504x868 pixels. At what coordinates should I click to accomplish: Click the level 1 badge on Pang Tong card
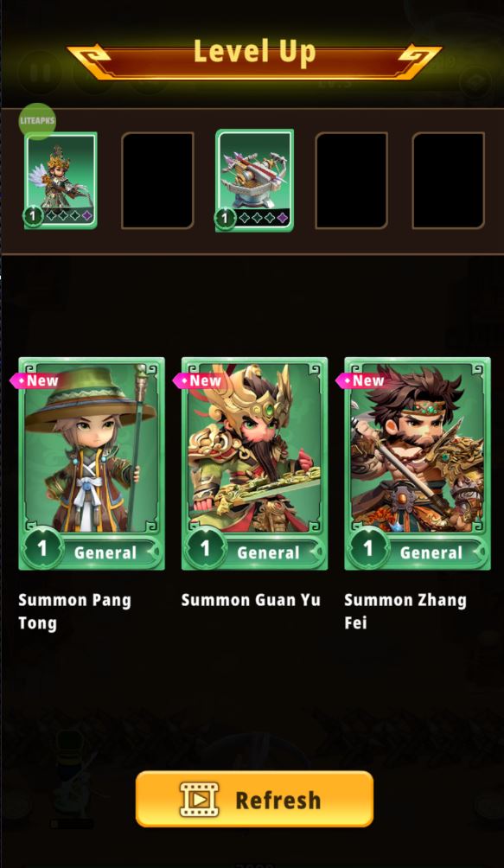point(42,548)
